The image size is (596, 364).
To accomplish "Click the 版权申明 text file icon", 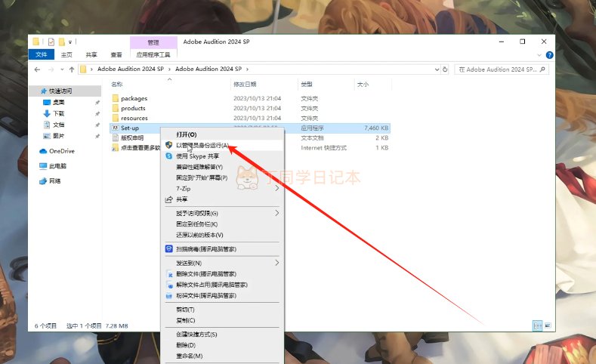I will coord(116,138).
